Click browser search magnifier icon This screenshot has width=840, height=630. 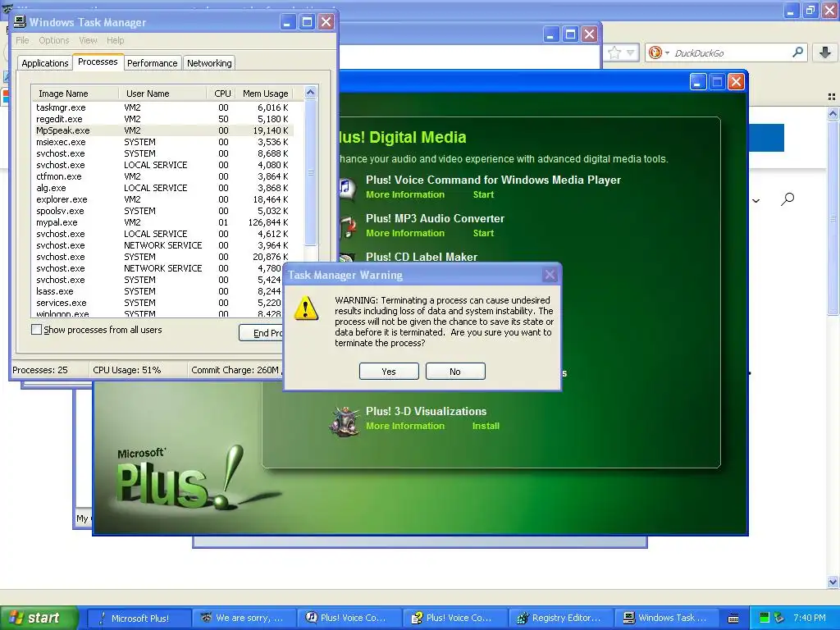pos(797,52)
